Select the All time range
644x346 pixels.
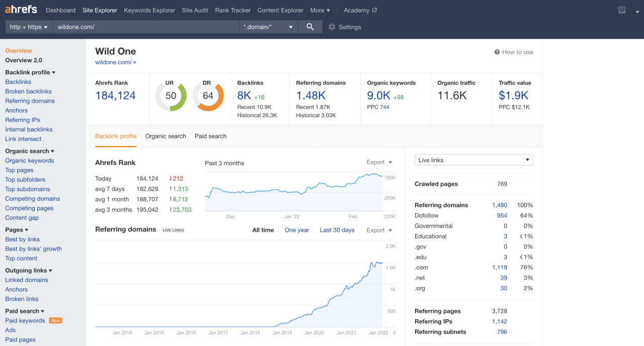263,230
